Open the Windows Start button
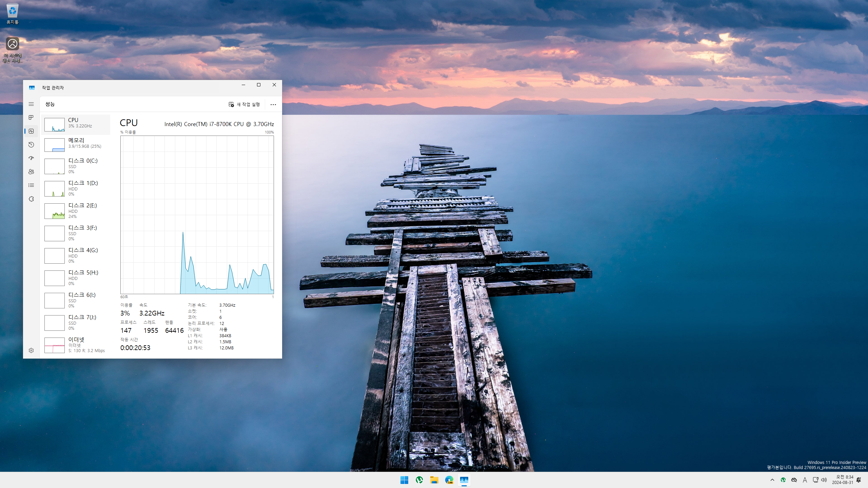 click(x=404, y=480)
